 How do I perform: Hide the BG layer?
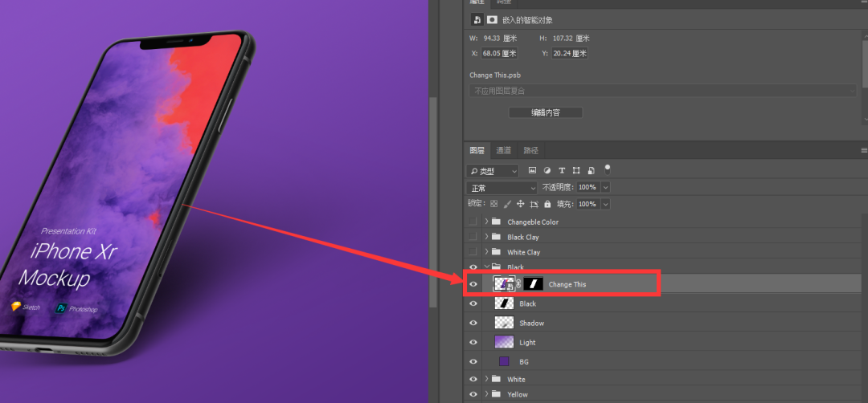point(473,361)
